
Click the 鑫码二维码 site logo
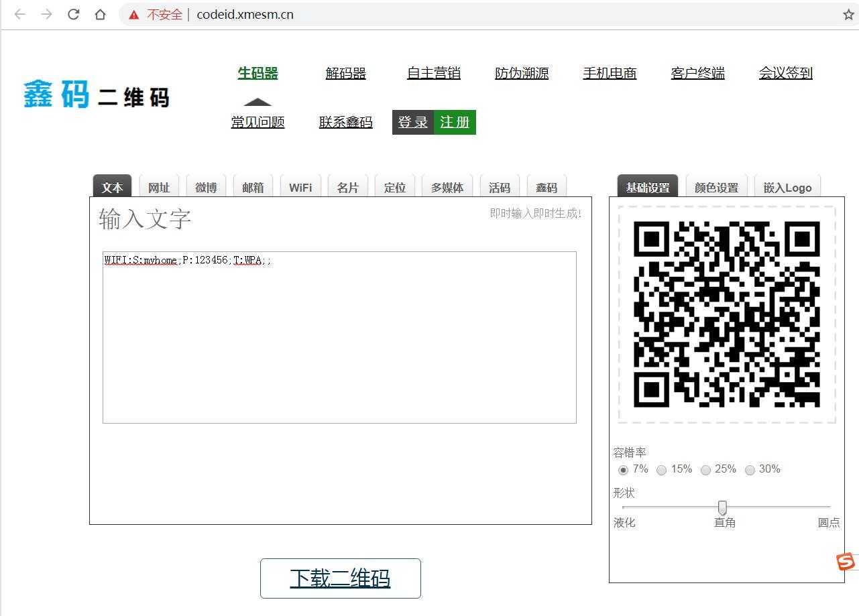97,95
